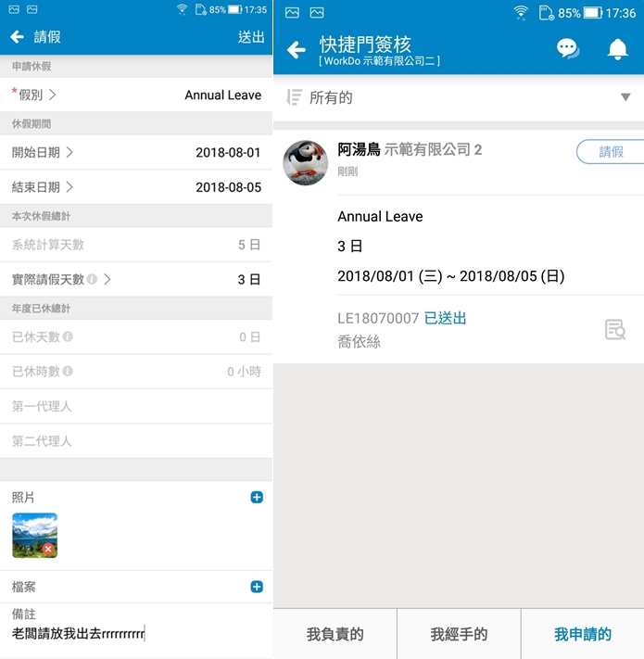Choose the 開始日期 start date row
Viewport: 644px width, 659px height.
[136, 153]
